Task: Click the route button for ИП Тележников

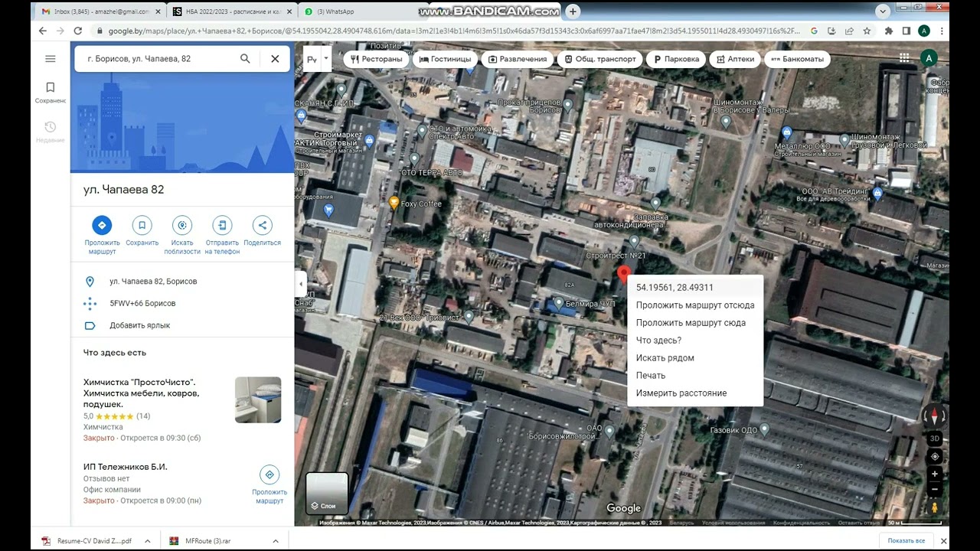Action: click(x=269, y=474)
